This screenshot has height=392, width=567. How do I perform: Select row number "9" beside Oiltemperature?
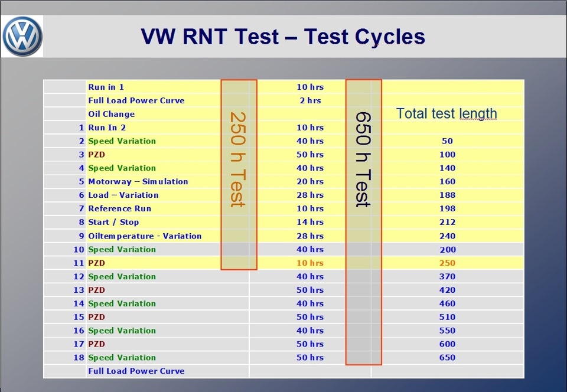[x=82, y=236]
